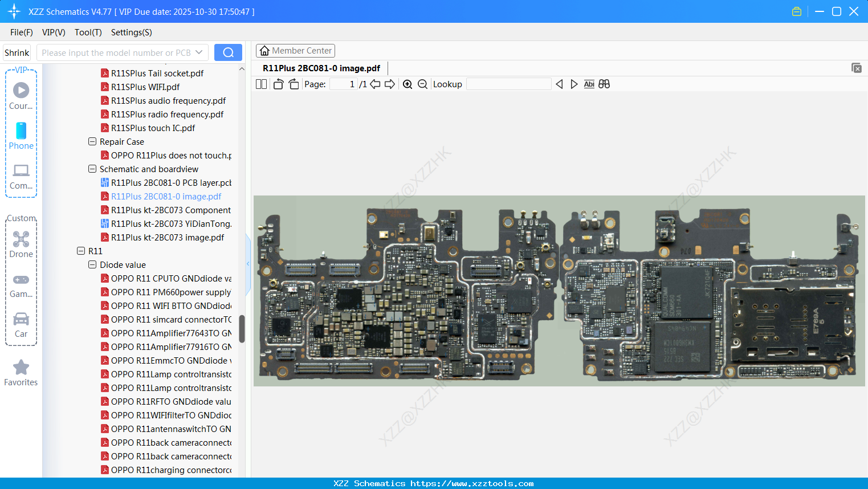This screenshot has height=489, width=868.
Task: Toggle the two-page split view
Action: (x=261, y=84)
